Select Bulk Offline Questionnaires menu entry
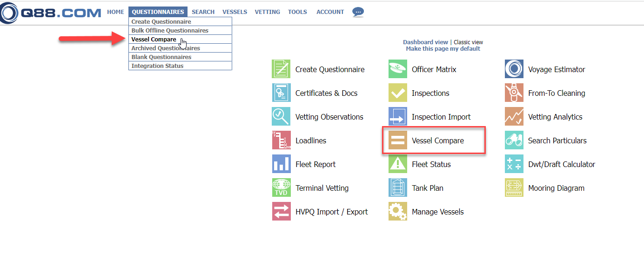644x261 pixels. 180,30
